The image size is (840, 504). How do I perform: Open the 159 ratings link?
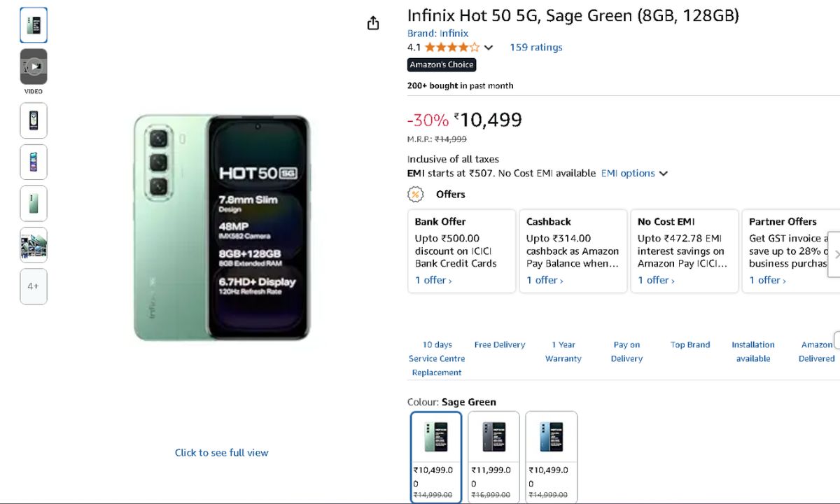coord(535,48)
